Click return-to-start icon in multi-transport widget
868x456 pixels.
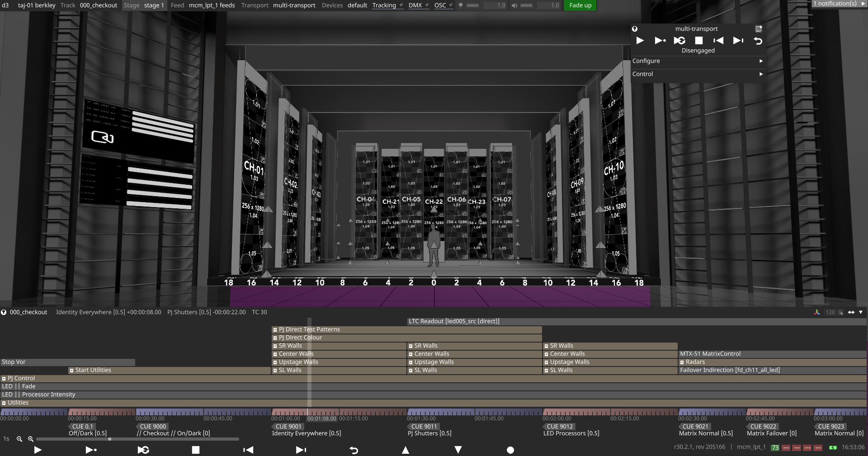pyautogui.click(x=758, y=41)
